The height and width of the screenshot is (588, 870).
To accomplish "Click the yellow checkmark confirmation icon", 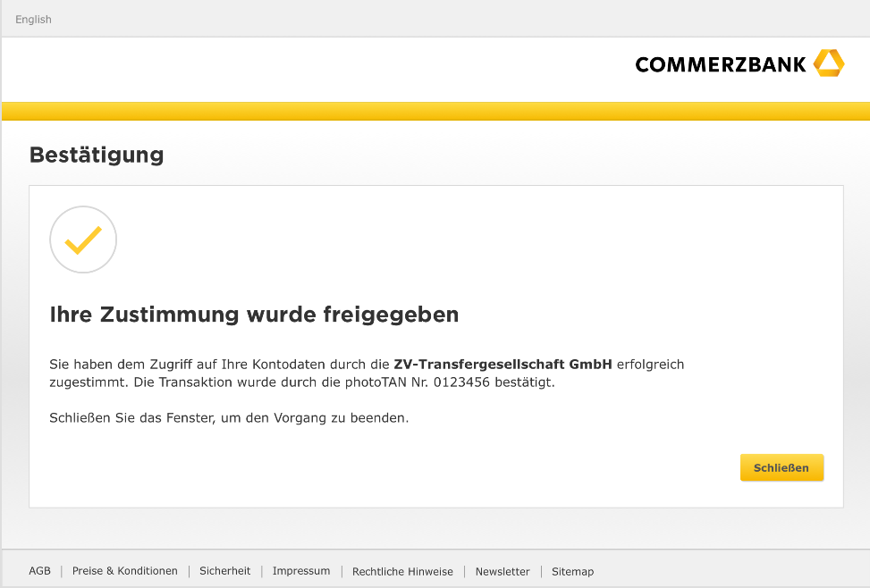I will click(x=83, y=239).
